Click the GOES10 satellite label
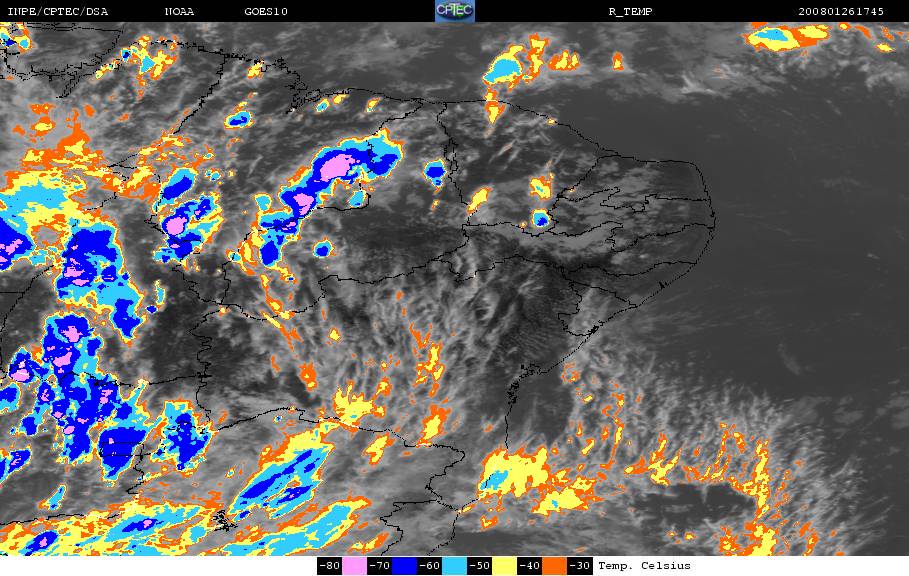The height and width of the screenshot is (576, 909). click(x=266, y=12)
